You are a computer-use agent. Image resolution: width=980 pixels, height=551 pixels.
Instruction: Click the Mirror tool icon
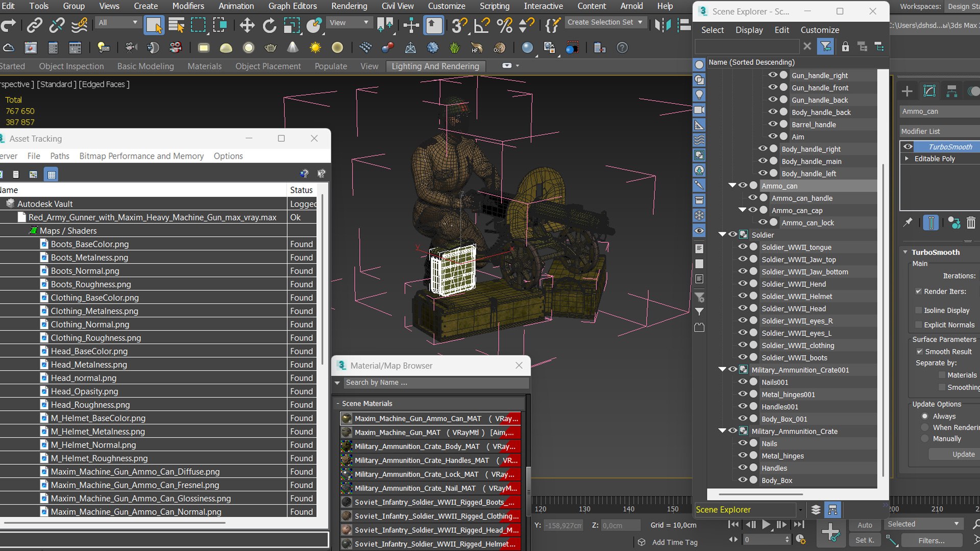coord(662,24)
